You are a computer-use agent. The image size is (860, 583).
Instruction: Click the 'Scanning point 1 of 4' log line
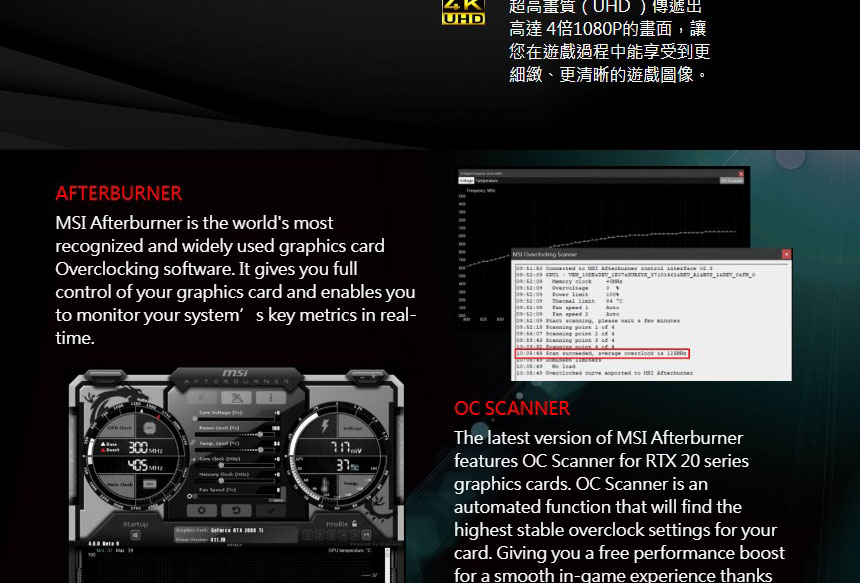point(565,327)
